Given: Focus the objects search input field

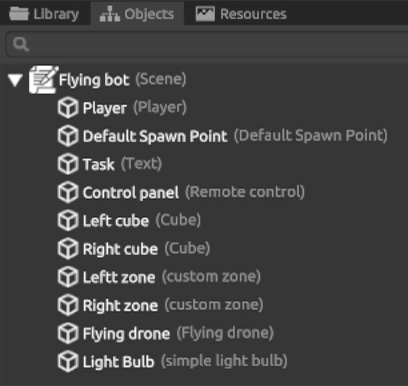Looking at the screenshot, I should 207,44.
